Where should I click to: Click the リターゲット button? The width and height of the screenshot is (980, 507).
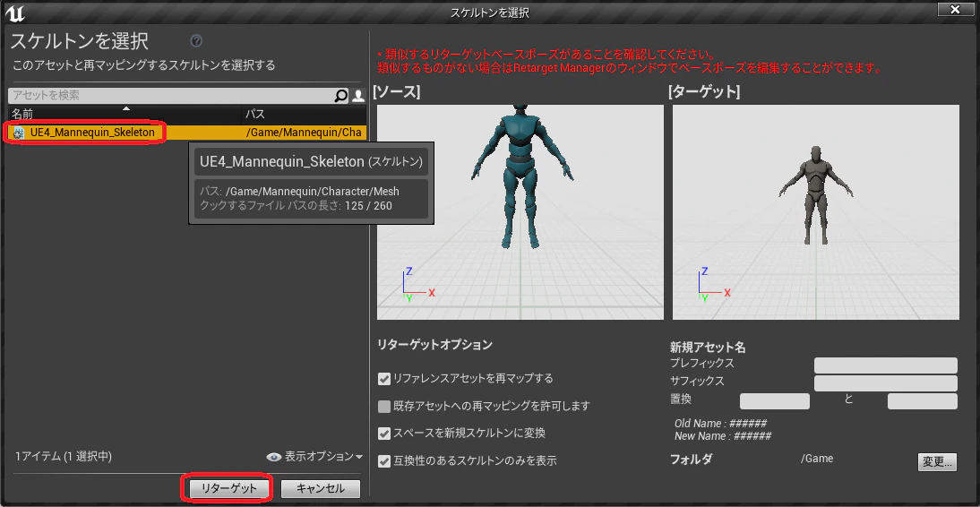[x=228, y=488]
